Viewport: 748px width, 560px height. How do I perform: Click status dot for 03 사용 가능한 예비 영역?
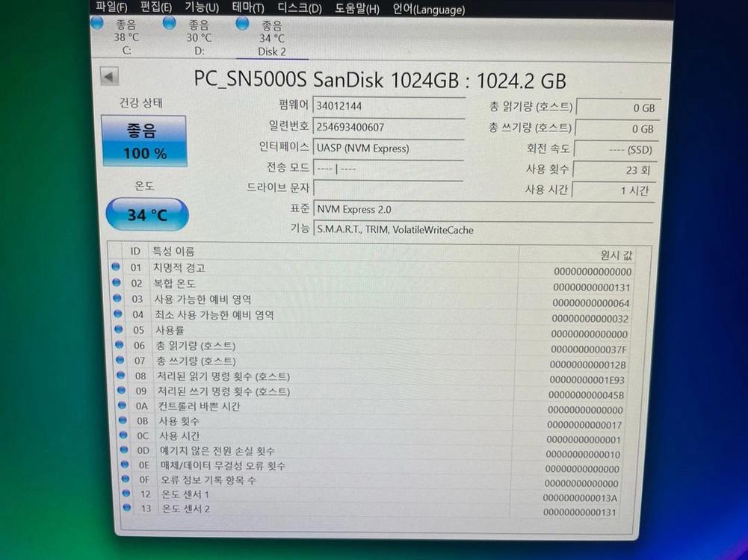coord(117,299)
